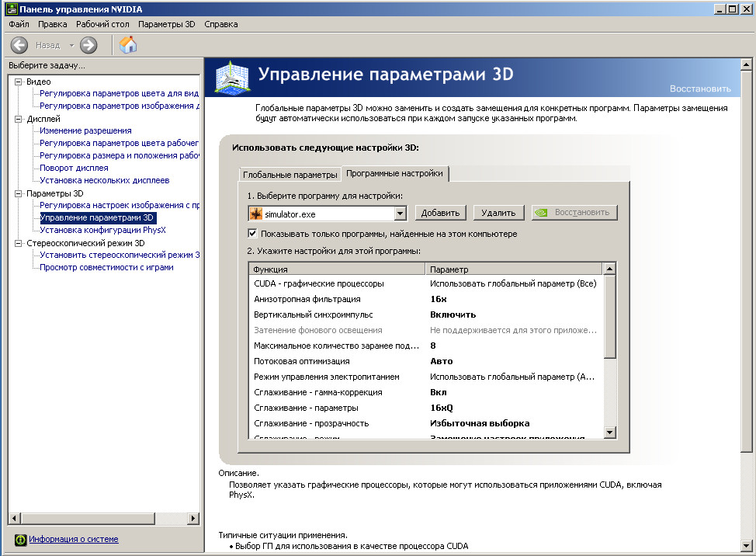Click main page scroll up arrow
Image resolution: width=756 pixels, height=556 pixels.
[747, 64]
